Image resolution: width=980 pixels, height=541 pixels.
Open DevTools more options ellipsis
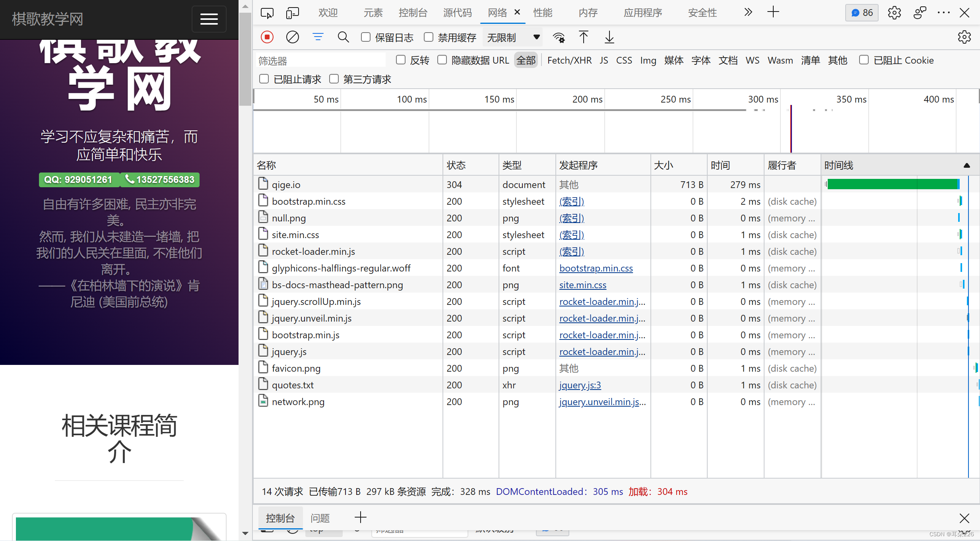(x=943, y=13)
